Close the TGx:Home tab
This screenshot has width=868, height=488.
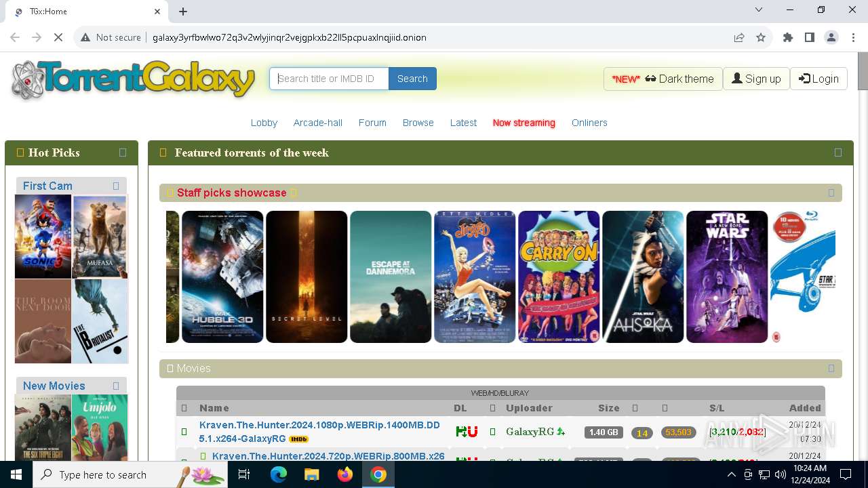pos(157,12)
